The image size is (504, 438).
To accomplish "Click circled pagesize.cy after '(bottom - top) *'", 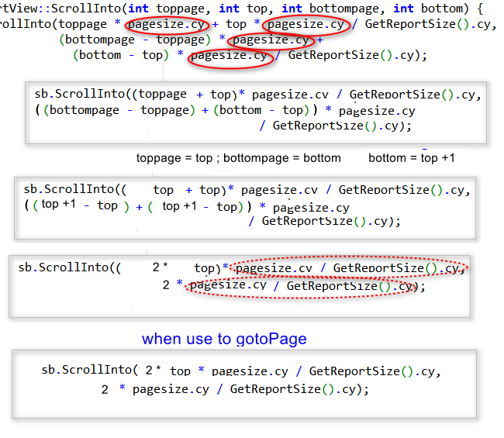I will pyautogui.click(x=229, y=55).
